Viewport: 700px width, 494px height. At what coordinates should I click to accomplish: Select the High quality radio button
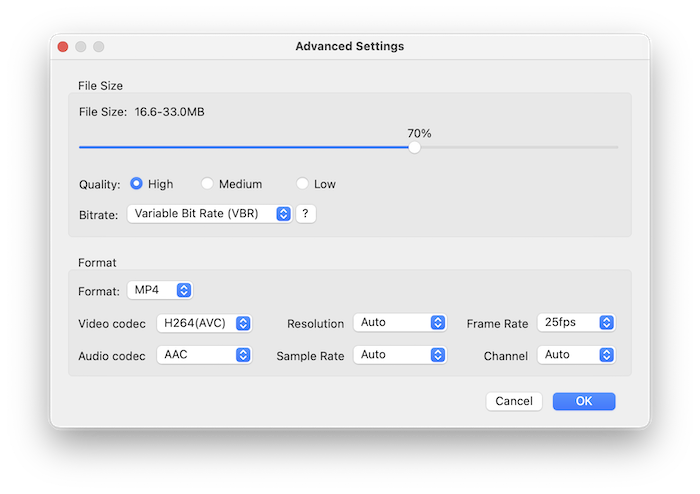(137, 184)
